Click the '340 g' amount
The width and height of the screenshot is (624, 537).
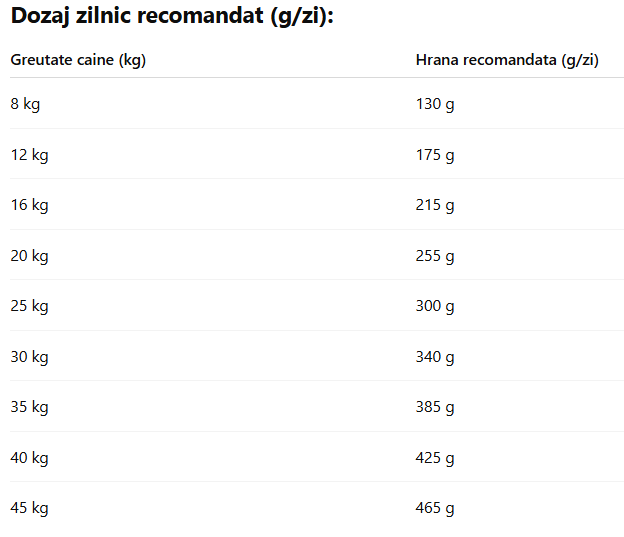tap(435, 357)
